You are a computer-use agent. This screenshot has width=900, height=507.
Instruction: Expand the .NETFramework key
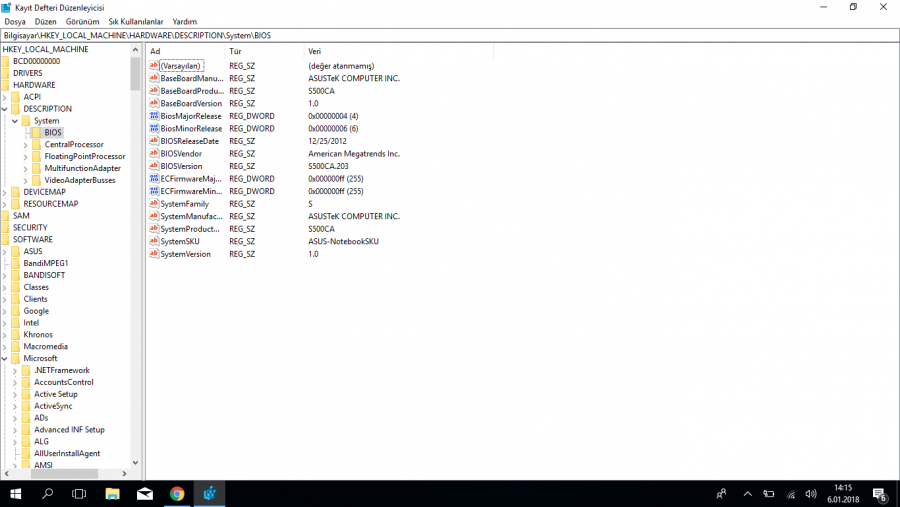(15, 370)
